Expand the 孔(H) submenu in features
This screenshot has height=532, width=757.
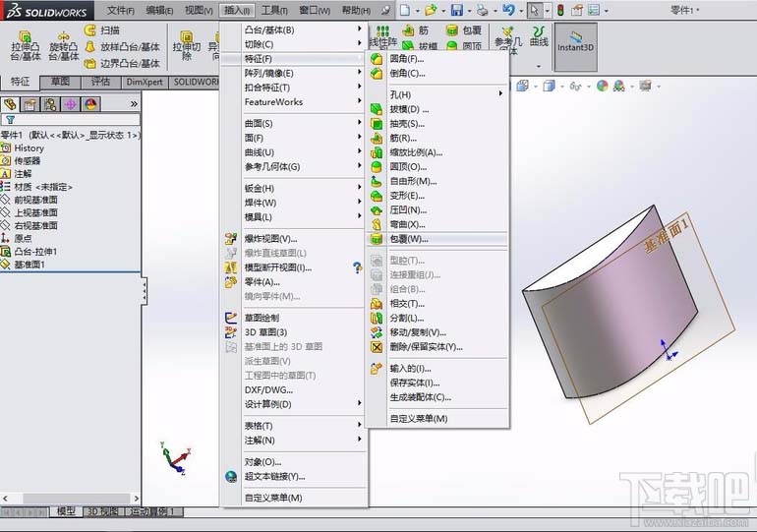point(437,94)
